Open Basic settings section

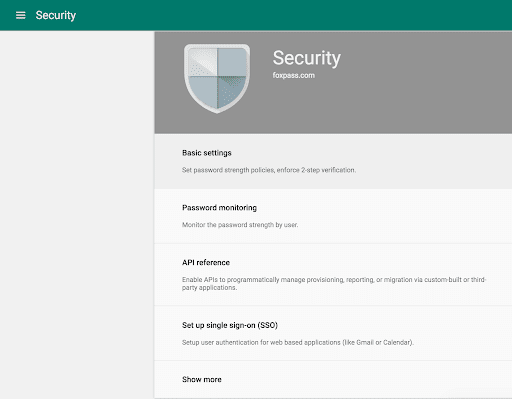click(333, 161)
